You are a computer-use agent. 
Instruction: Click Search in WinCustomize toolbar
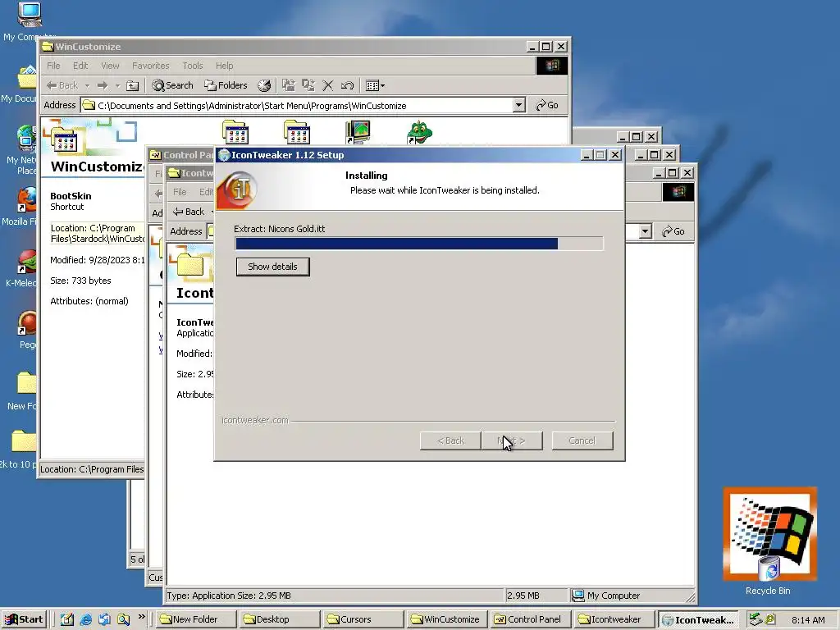pos(172,85)
